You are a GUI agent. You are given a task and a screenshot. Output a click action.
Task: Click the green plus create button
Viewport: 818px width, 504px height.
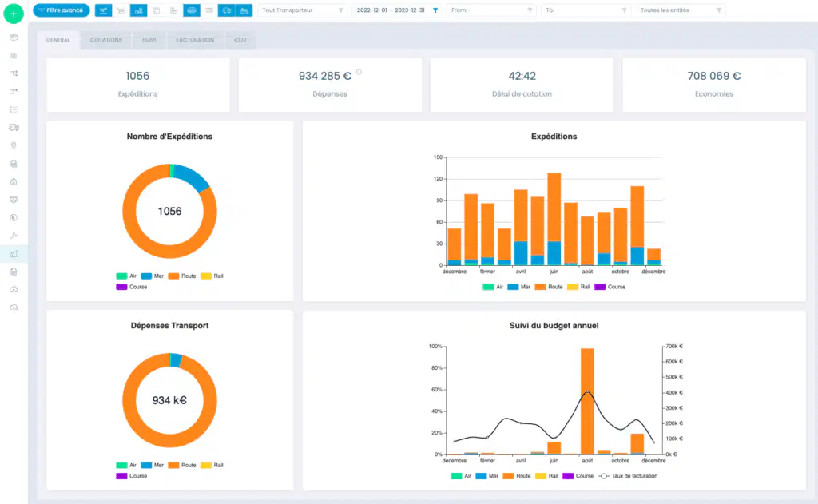point(14,14)
